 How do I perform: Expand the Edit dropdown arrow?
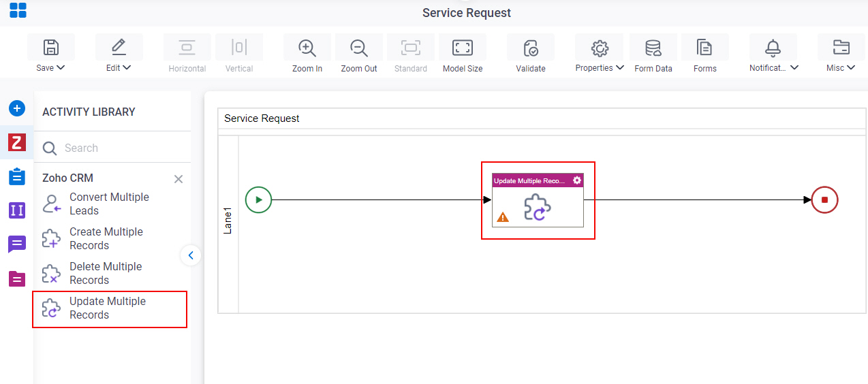click(x=127, y=67)
